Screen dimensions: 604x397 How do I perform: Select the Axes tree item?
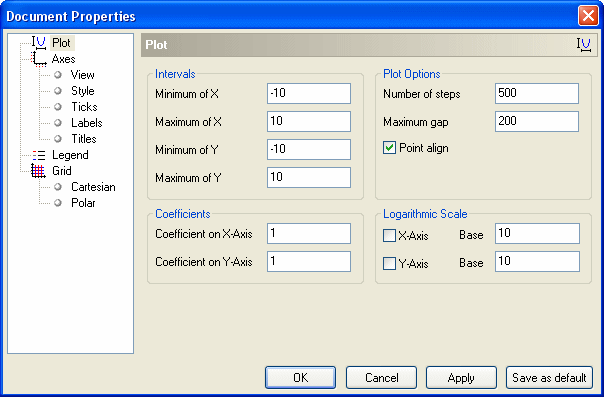[64, 59]
